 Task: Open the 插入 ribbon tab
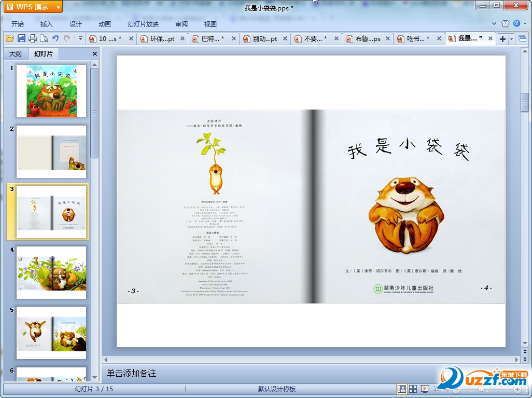pyautogui.click(x=47, y=24)
